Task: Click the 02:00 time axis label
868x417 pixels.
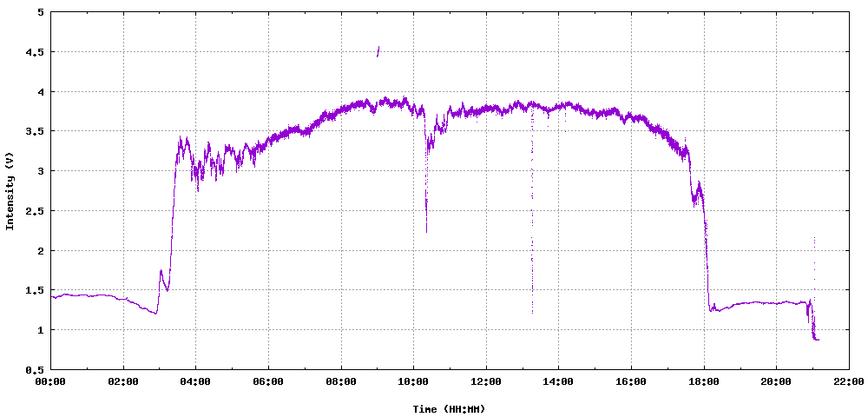Action: [x=123, y=381]
